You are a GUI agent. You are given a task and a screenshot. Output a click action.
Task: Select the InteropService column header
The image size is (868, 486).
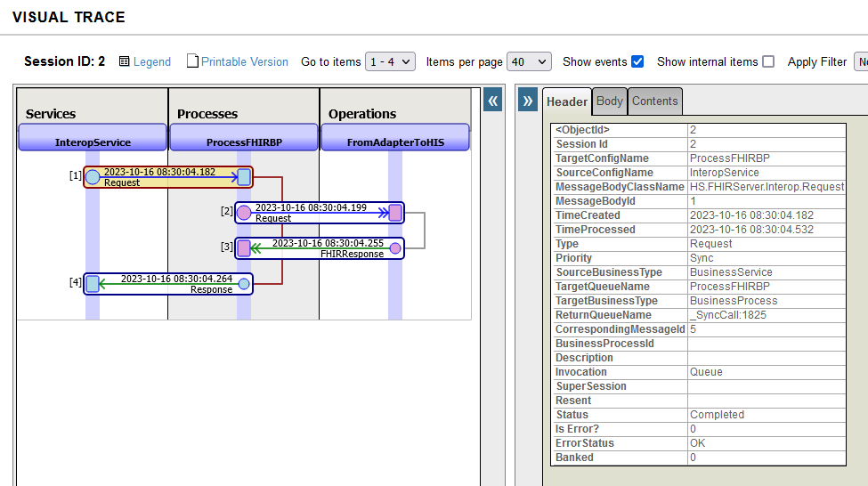click(93, 142)
